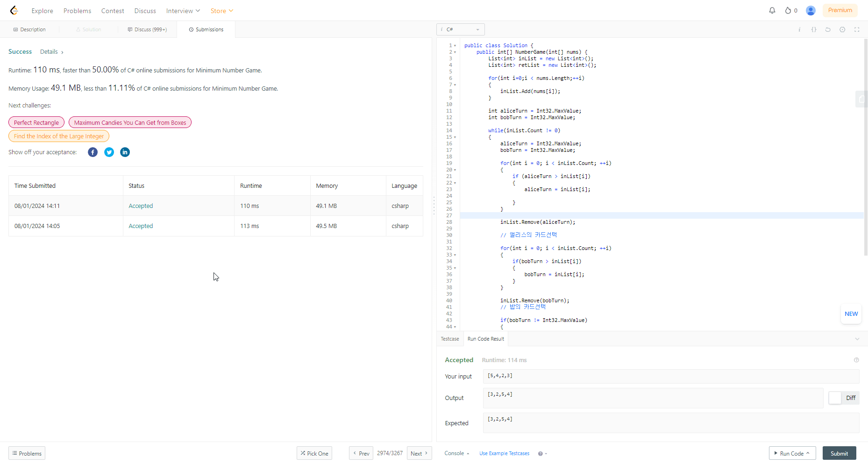Go to the Contest page
Image resolution: width=868 pixels, height=464 pixels.
(113, 11)
